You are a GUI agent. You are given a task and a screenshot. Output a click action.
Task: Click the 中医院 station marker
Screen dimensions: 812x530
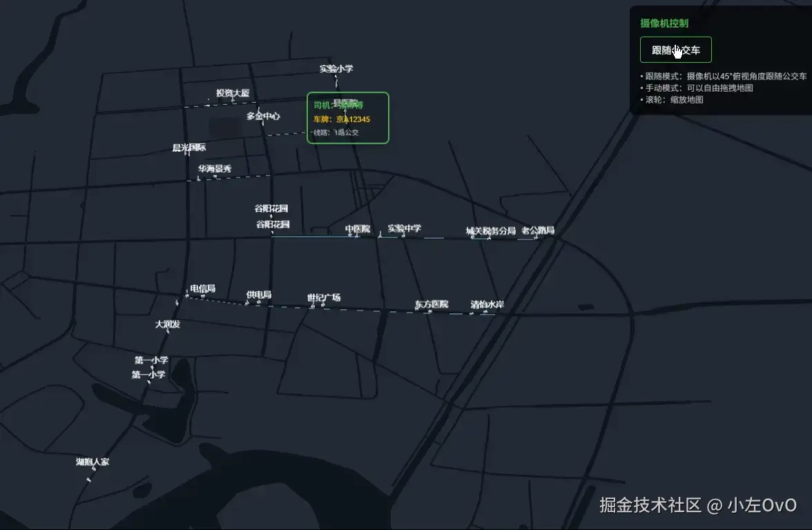356,229
